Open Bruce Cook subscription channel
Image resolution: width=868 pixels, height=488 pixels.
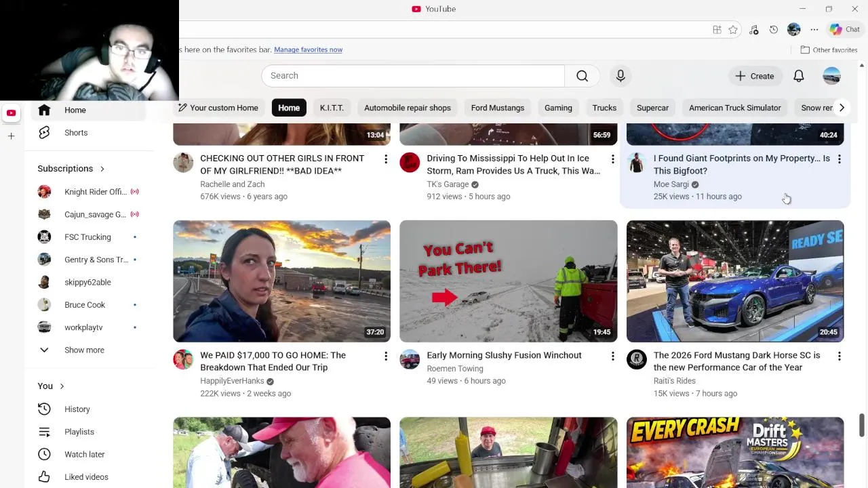(88, 305)
